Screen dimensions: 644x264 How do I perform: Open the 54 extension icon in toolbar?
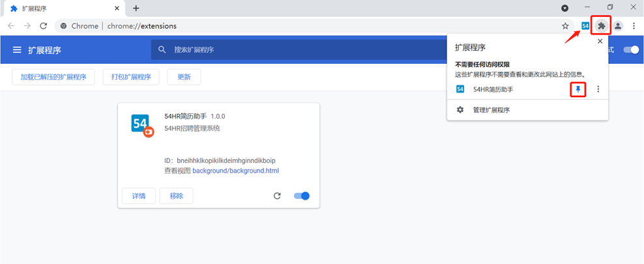point(585,26)
